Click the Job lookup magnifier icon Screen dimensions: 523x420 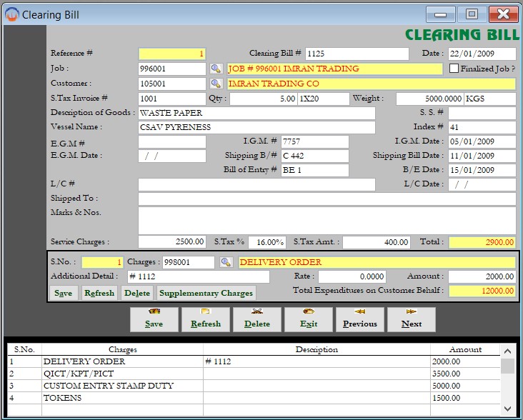(216, 69)
